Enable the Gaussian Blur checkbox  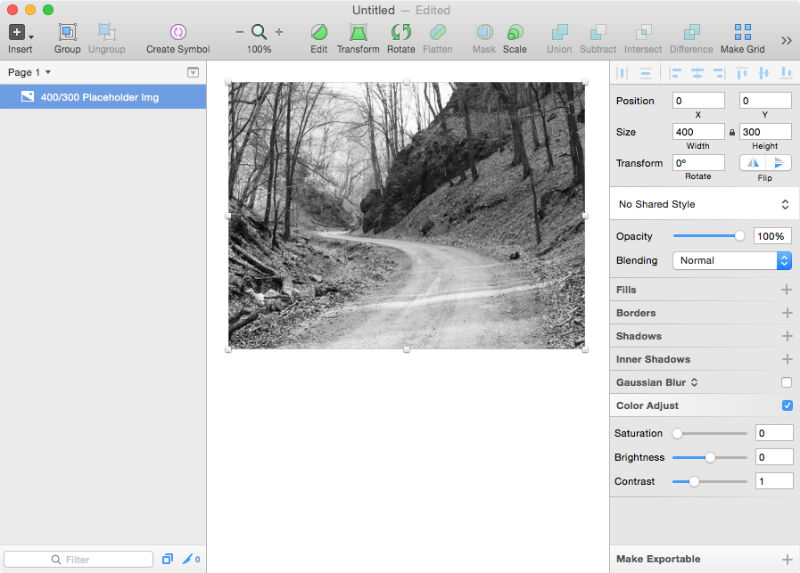pos(786,382)
